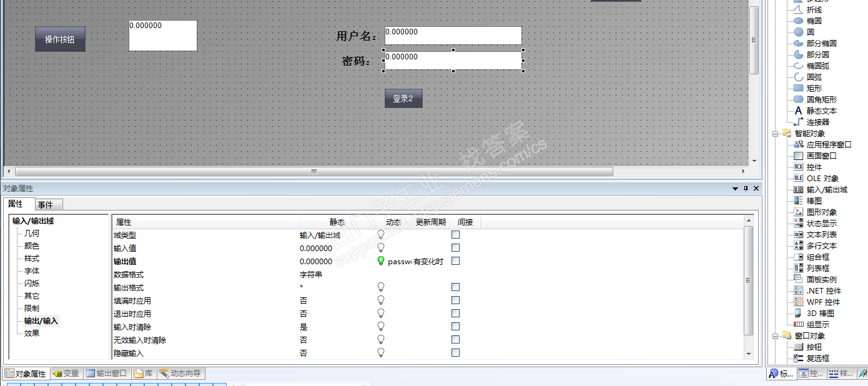Image resolution: width=868 pixels, height=386 pixels.
Task: Open the object properties panel dropdown arrow
Action: tap(735, 189)
